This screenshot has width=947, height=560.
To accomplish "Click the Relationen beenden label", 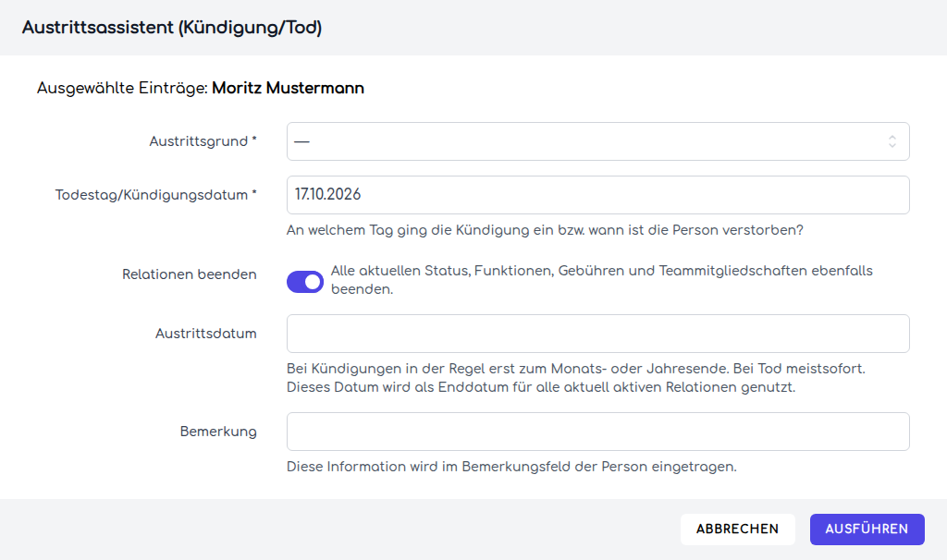I will click(189, 274).
